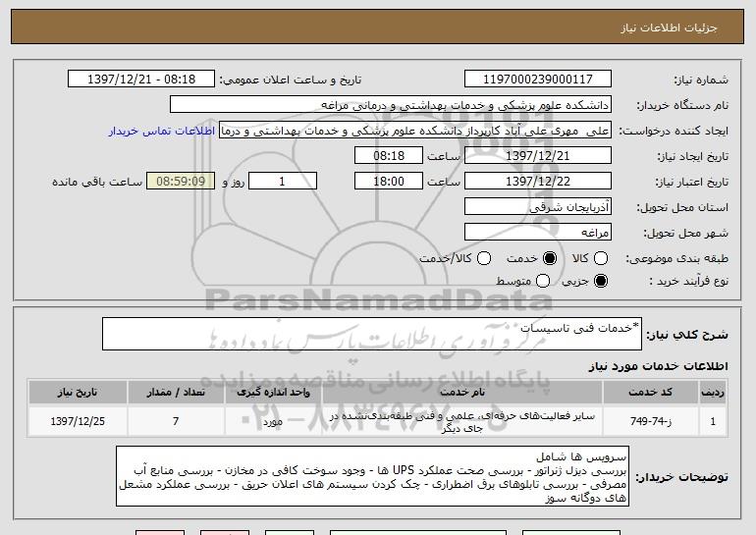The height and width of the screenshot is (535, 756).
Task: Click service code cell ز-74-749
Action: coord(650,421)
